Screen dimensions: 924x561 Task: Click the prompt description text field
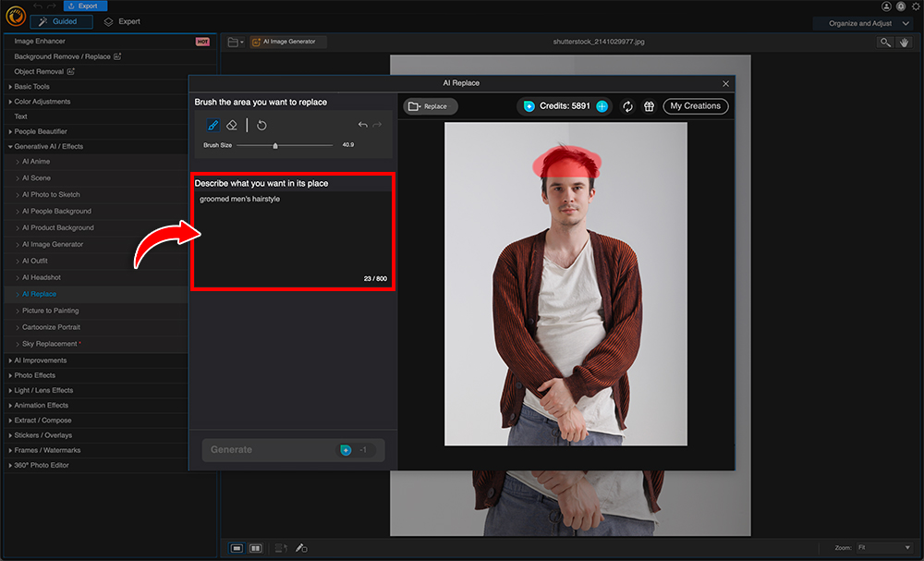[x=293, y=238]
